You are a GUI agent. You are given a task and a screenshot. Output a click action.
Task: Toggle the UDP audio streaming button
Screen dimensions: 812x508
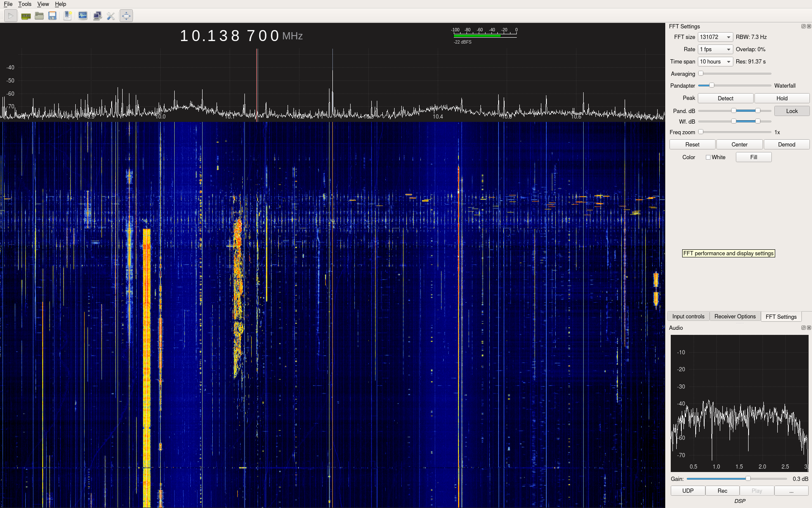point(688,491)
